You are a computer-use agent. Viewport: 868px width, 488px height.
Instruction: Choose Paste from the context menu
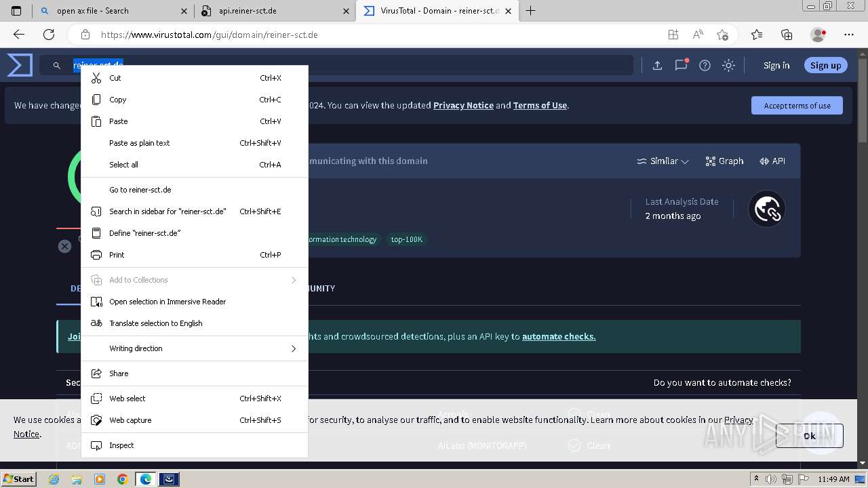point(195,121)
